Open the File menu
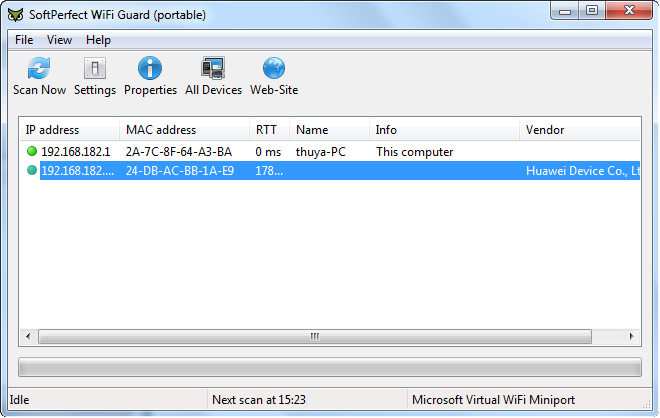 coord(24,40)
